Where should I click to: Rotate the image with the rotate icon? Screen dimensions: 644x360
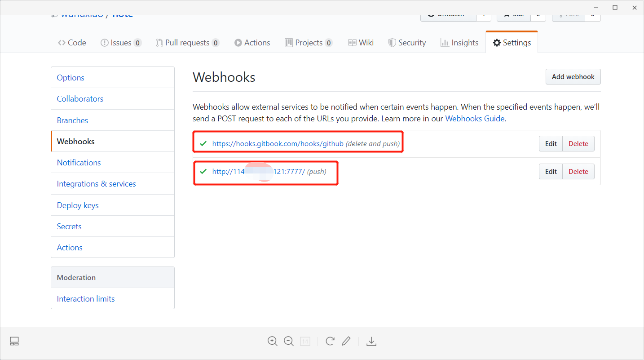point(330,341)
